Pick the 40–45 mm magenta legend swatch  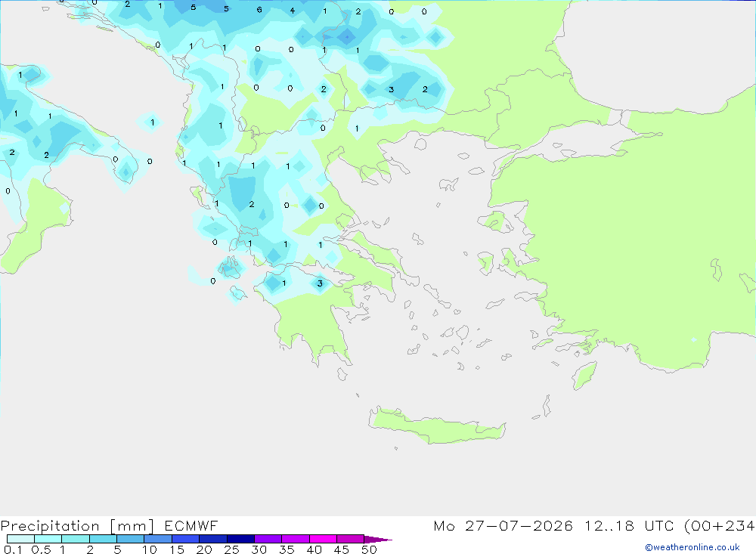(x=323, y=539)
